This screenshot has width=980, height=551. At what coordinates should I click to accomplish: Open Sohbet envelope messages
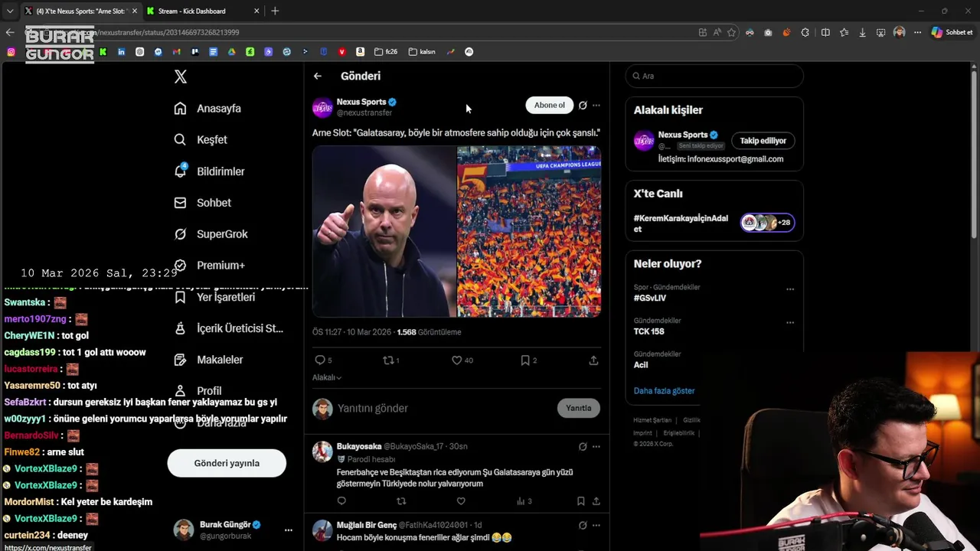click(202, 203)
